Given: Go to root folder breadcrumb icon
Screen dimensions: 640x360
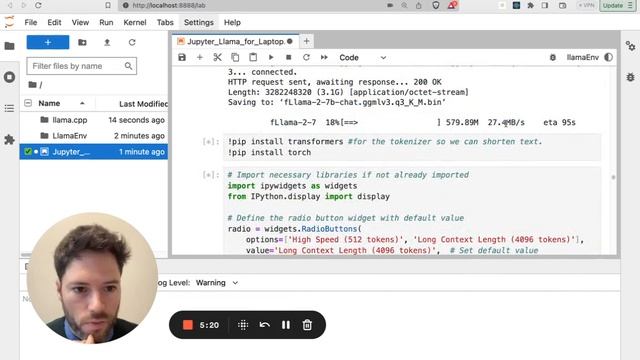Looking at the screenshot, I should pyautogui.click(x=33, y=84).
